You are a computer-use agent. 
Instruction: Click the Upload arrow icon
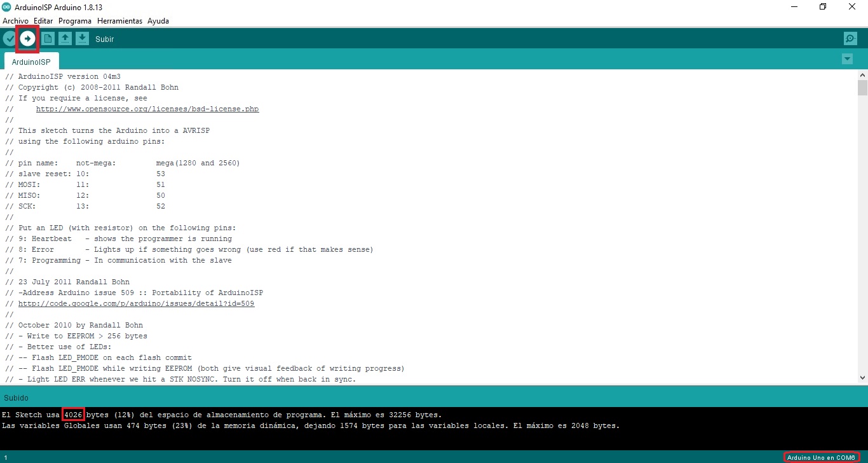27,38
